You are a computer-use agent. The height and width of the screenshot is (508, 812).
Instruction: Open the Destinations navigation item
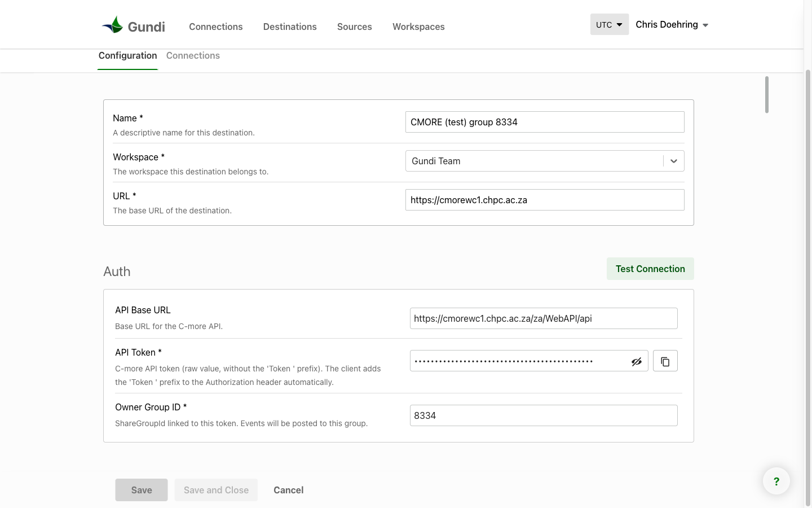pos(290,27)
